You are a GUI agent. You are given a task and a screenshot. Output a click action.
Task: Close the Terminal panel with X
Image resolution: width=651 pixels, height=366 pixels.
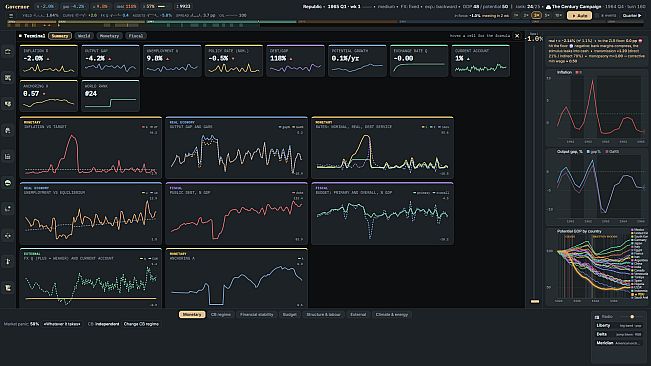[517, 36]
